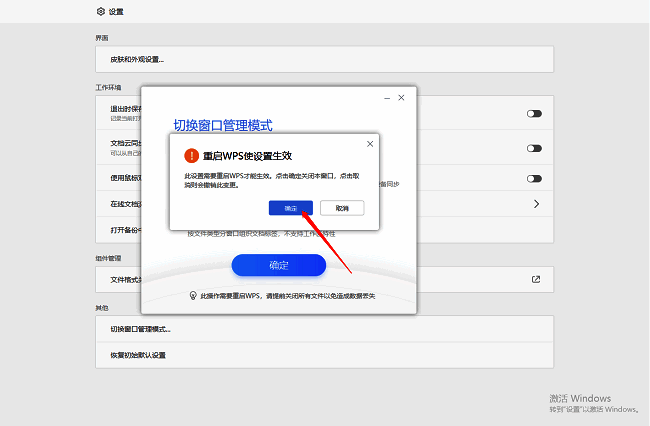
Task: Click the external link icon for 文件格式
Action: point(536,280)
